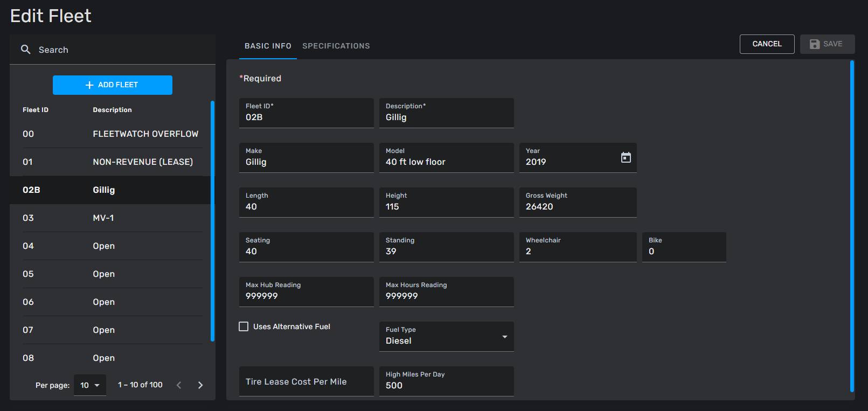Enable Uses Alternative Fuel checkbox

(x=244, y=326)
